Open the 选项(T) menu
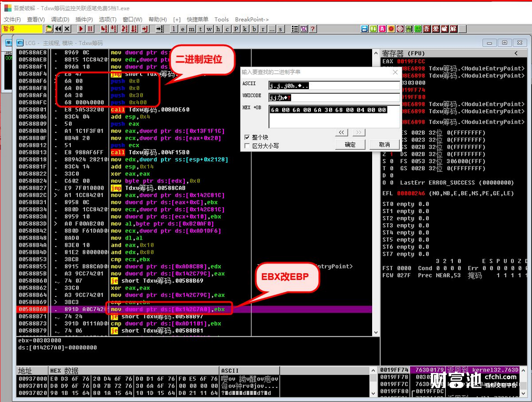 (107, 19)
